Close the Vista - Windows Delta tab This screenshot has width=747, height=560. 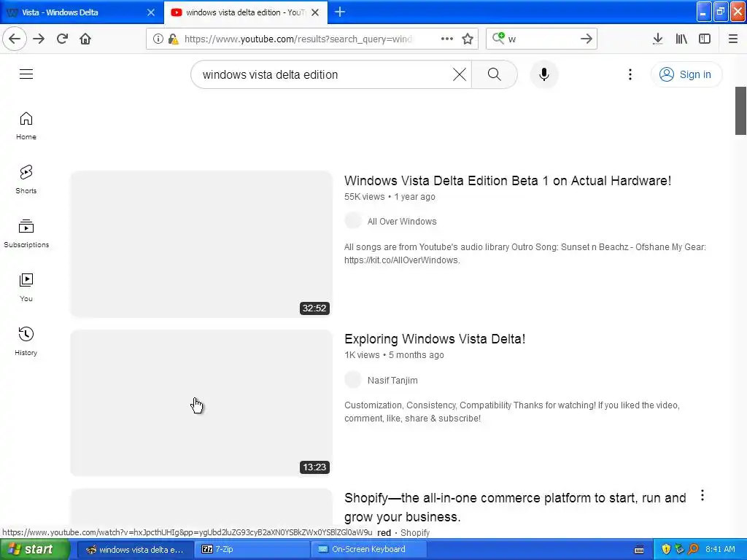150,12
